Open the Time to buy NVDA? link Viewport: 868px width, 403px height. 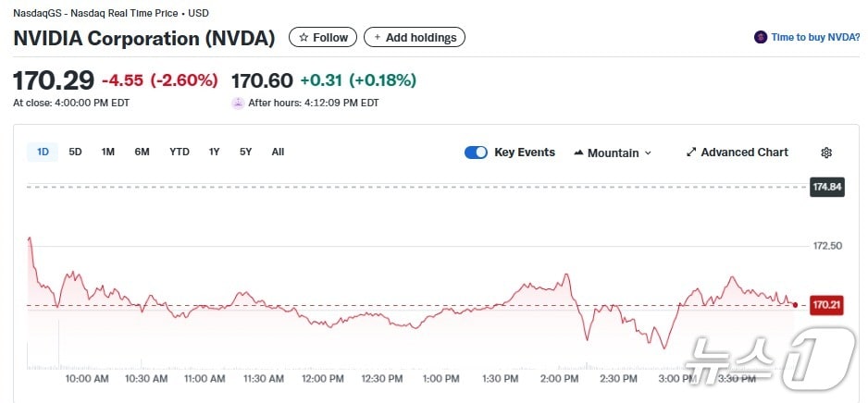pos(815,38)
